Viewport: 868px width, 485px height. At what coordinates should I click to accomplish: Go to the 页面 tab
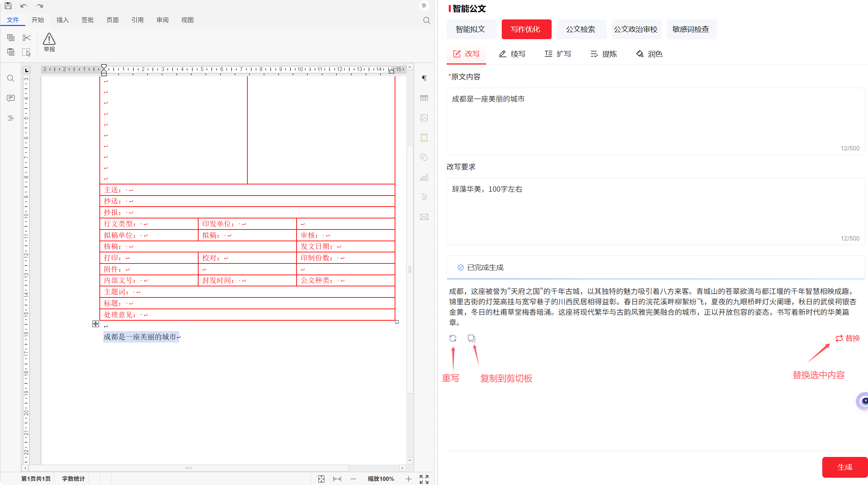click(x=113, y=20)
